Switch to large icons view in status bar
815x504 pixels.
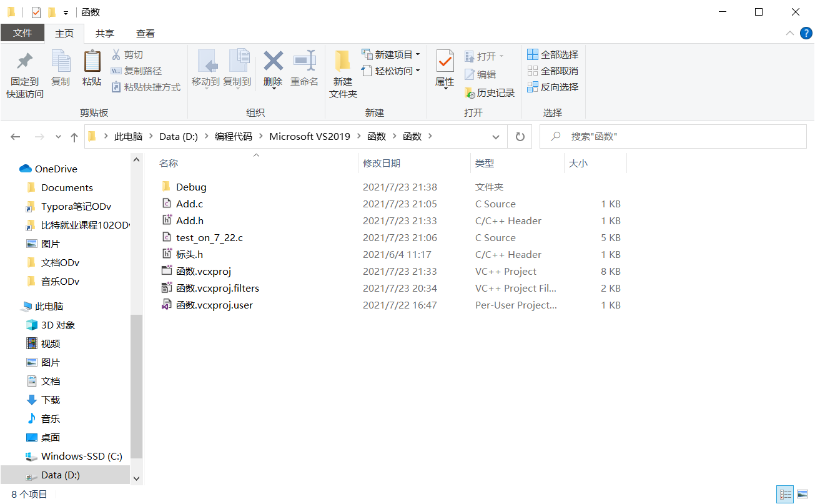pos(803,495)
